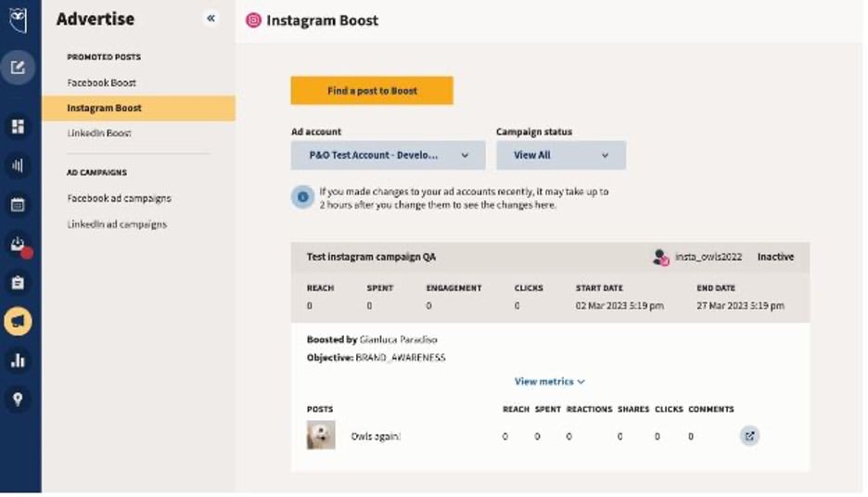The image size is (868, 497).
Task: Click the Owls again post thumbnail
Action: [321, 435]
